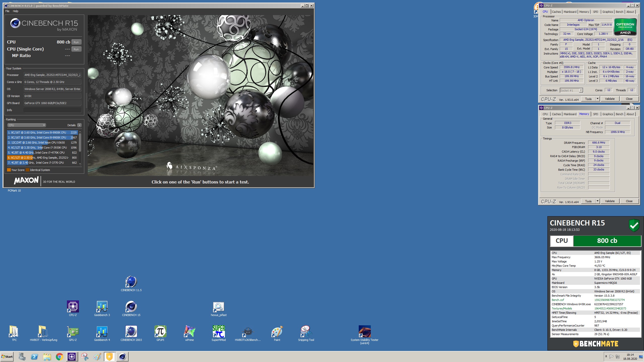Launch the GPUPI desktop icon

pos(160,334)
